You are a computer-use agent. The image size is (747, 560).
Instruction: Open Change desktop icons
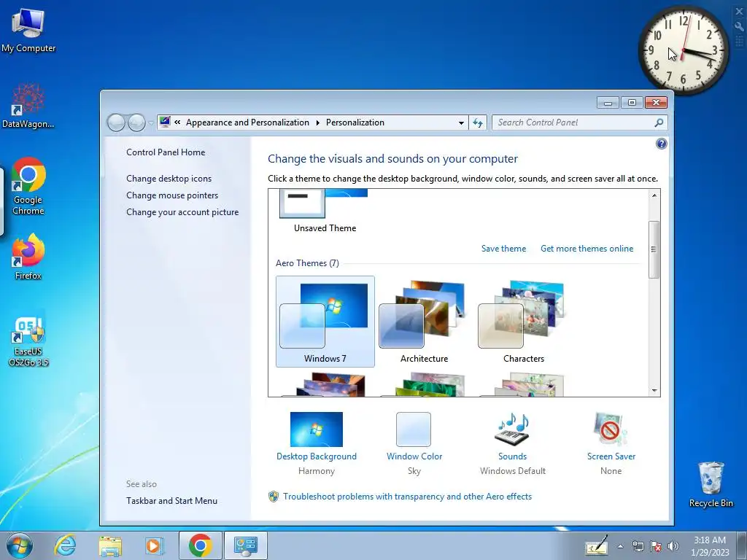169,179
